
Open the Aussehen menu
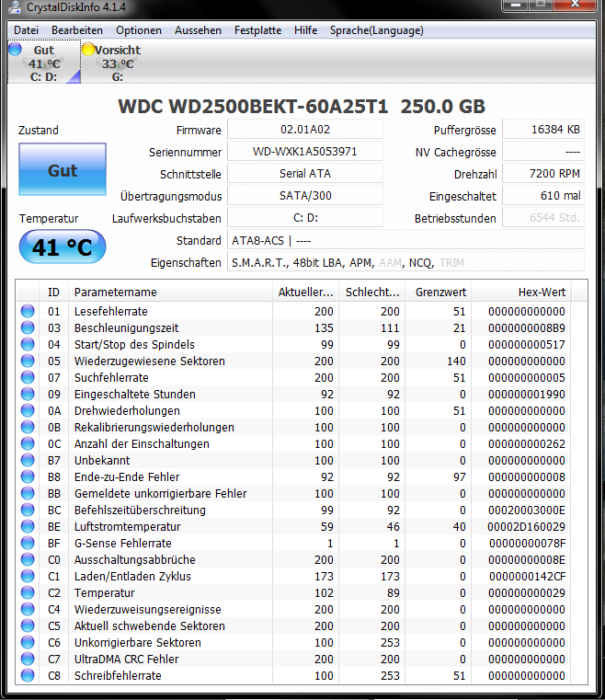point(198,30)
